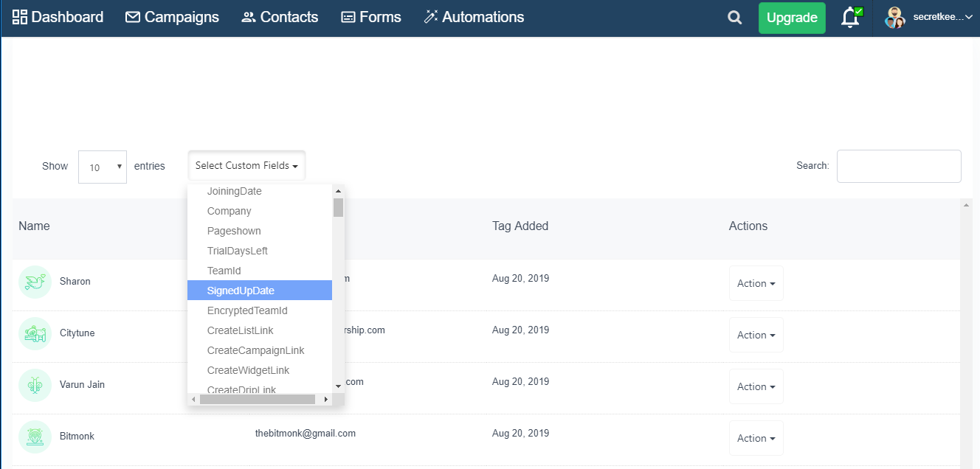Expand the secretkee account dropdown
The height and width of the screenshot is (469, 980).
(x=942, y=18)
